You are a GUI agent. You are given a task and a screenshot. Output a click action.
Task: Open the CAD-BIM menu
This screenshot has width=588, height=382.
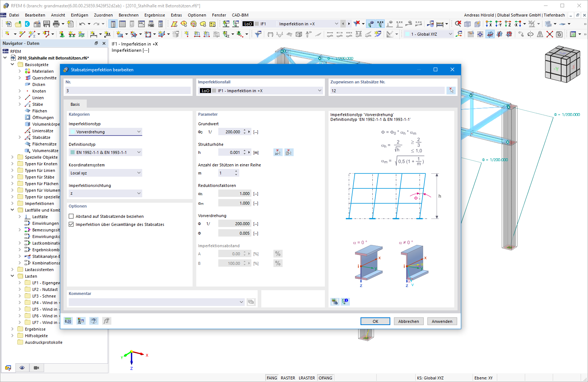[240, 15]
